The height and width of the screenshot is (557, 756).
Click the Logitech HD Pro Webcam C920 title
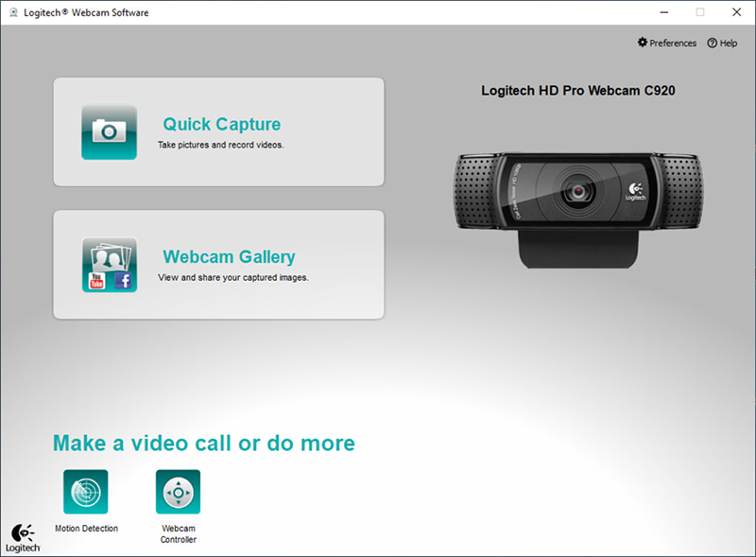[x=578, y=90]
